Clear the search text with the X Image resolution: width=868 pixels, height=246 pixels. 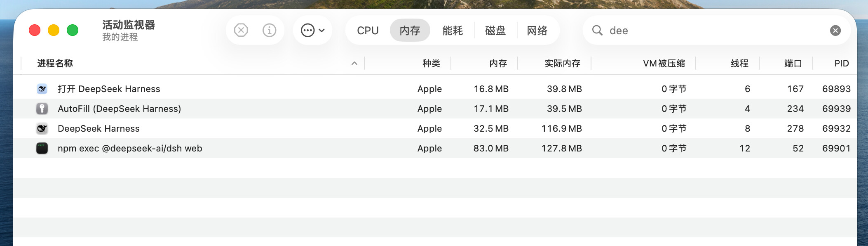[835, 31]
